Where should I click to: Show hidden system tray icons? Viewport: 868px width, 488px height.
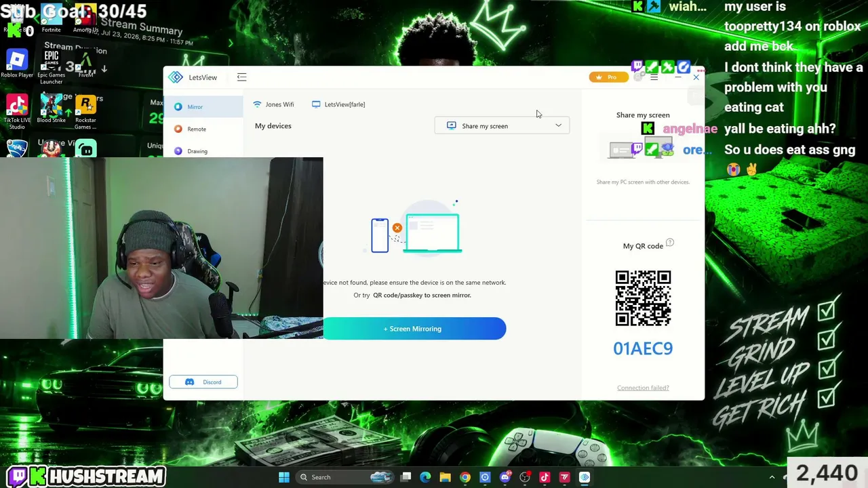772,477
